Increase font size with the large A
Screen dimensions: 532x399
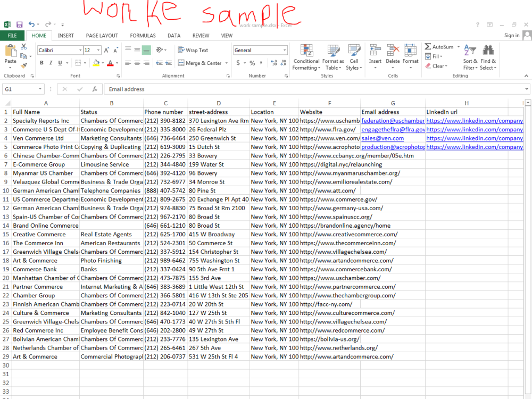tap(106, 50)
